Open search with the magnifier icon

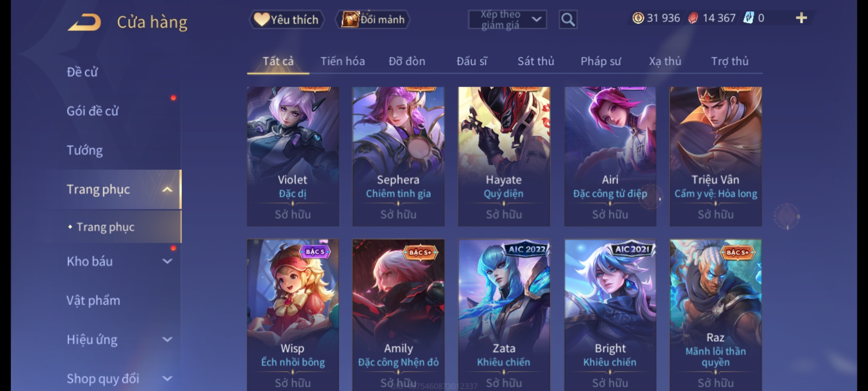pyautogui.click(x=568, y=20)
